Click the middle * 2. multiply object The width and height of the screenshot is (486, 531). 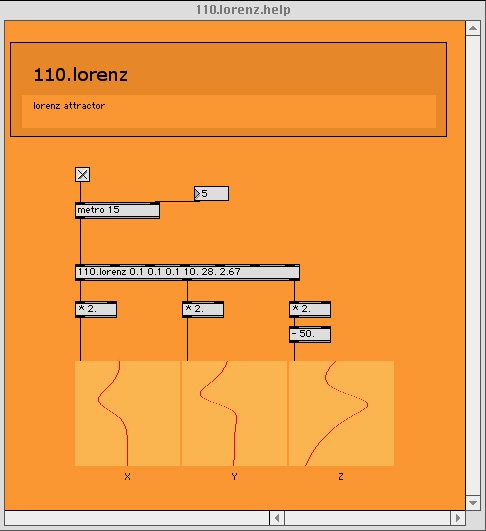[x=203, y=309]
